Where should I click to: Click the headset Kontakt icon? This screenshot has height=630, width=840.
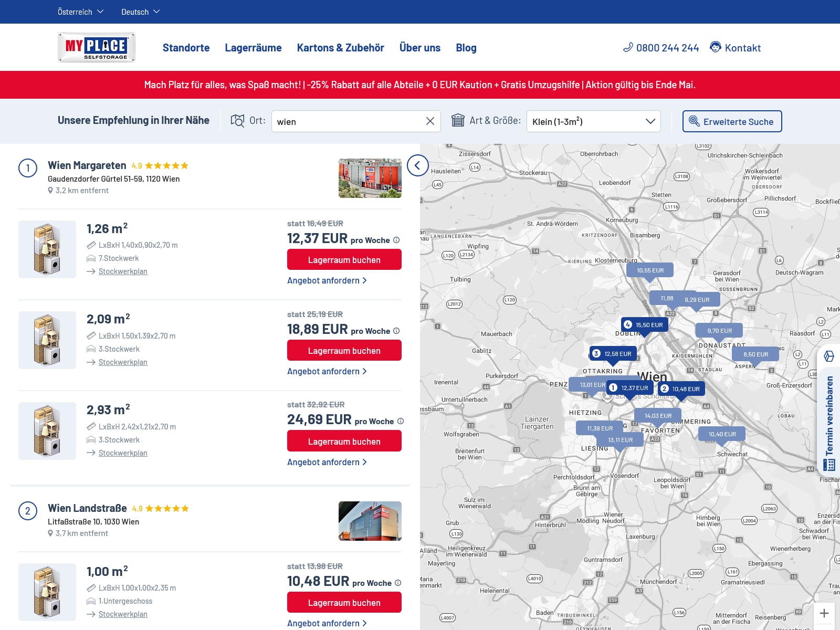[x=716, y=47]
